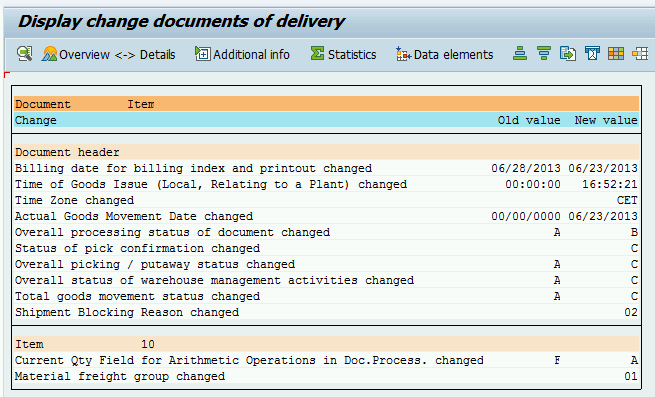The height and width of the screenshot is (397, 655).
Task: Click the Old value column header
Action: tap(529, 120)
